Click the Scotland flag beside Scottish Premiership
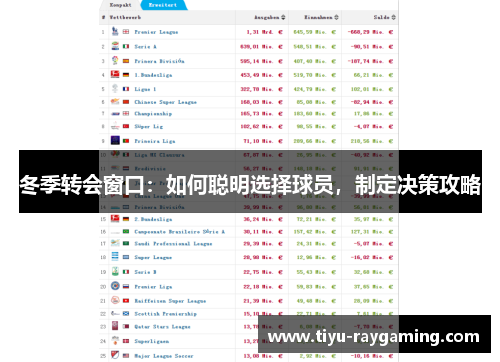 pos(126,314)
